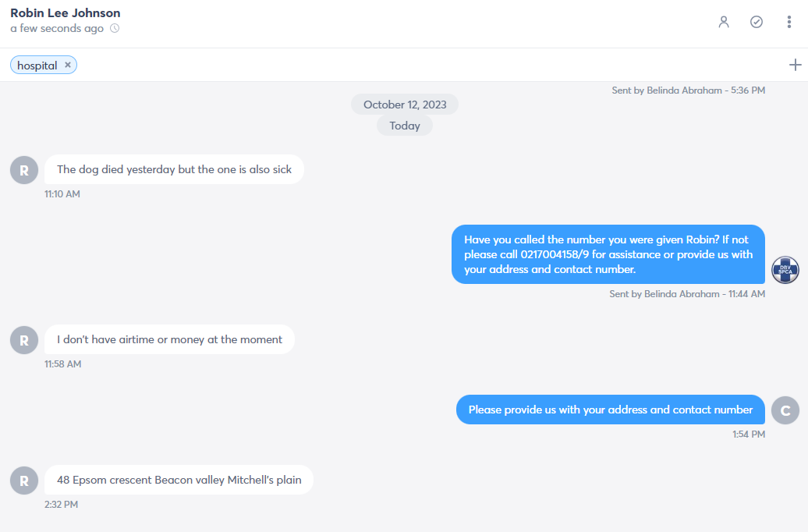Click R avatar beside airtime message
808x532 pixels.
click(x=24, y=340)
